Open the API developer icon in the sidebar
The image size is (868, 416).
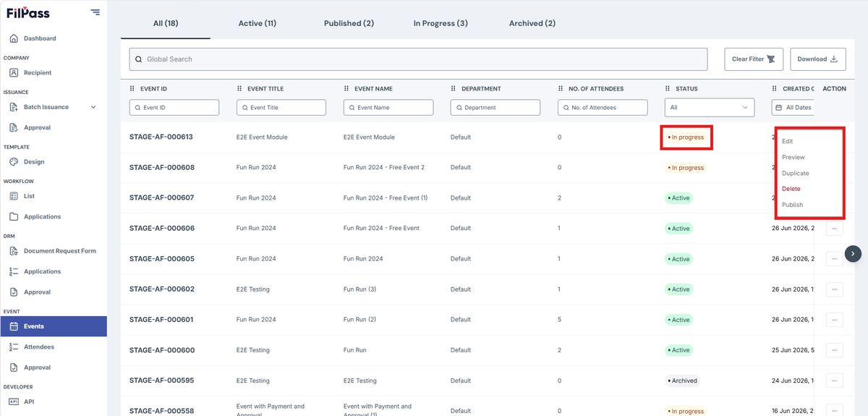(x=14, y=402)
